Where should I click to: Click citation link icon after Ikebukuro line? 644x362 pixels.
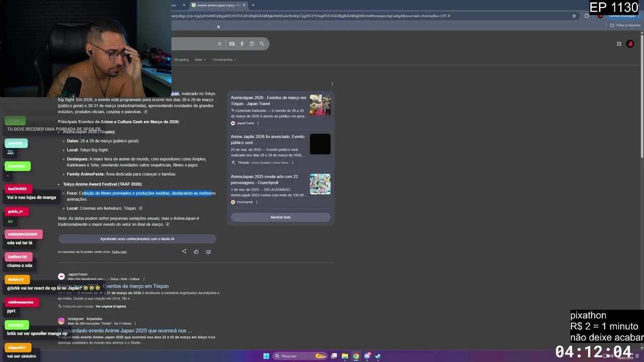140,208
